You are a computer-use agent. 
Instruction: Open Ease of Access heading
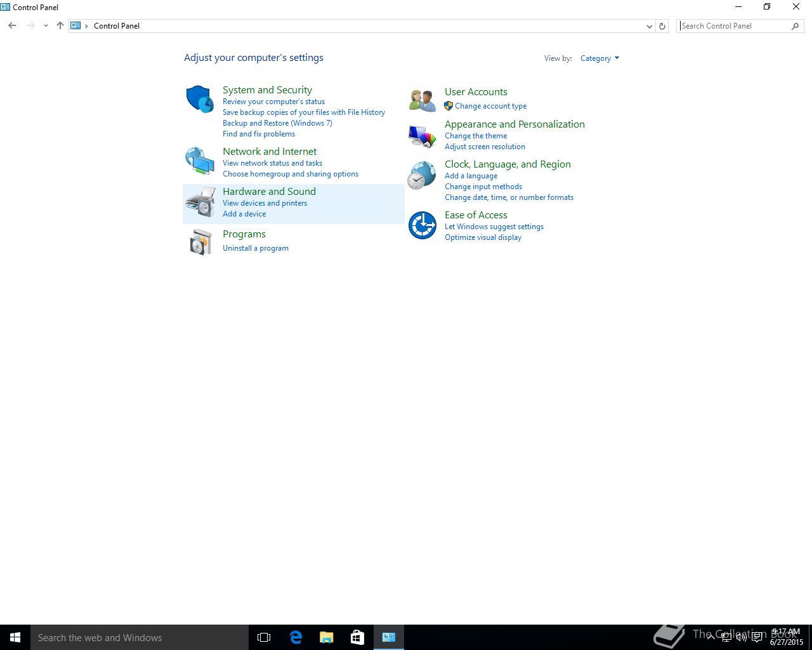click(x=476, y=215)
